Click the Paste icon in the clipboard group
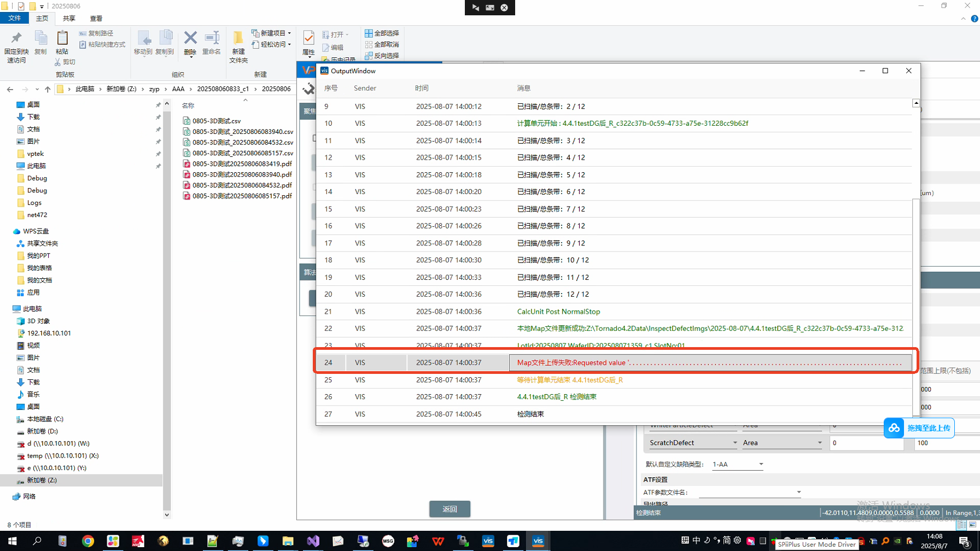980x551 pixels. (62, 43)
